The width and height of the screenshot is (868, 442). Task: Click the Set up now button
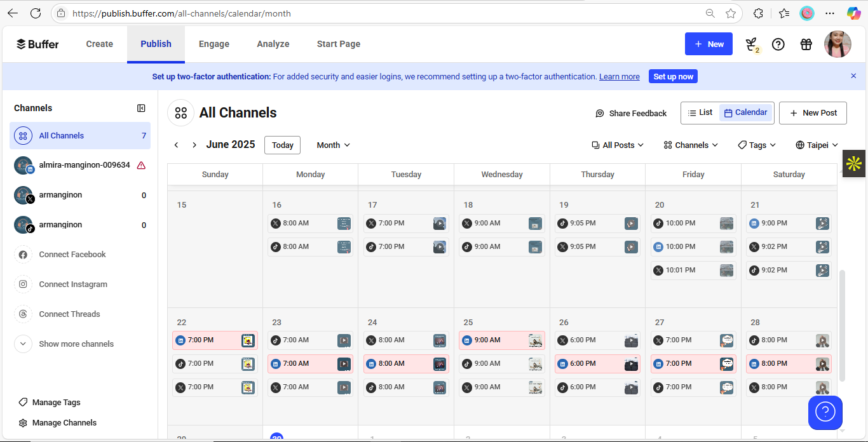(673, 76)
